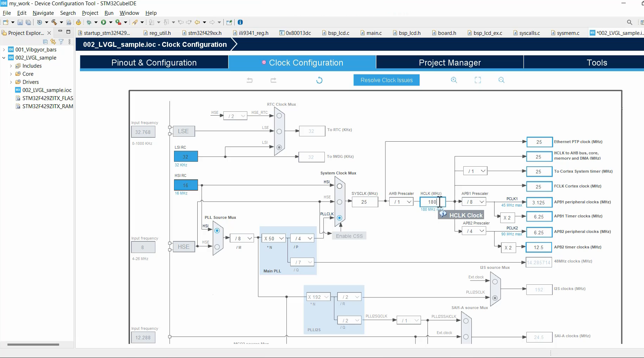Click the Save icon in toolbar
The height and width of the screenshot is (358, 644).
coord(20,22)
